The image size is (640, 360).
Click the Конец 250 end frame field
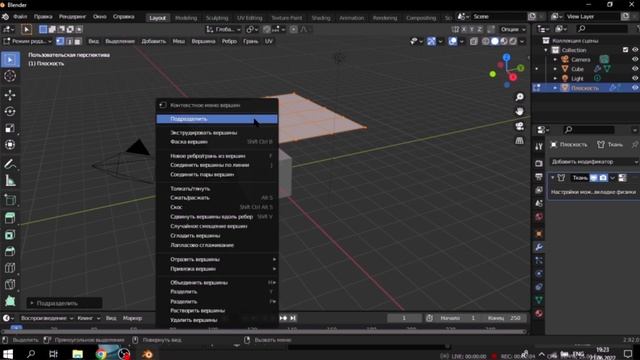coord(503,318)
